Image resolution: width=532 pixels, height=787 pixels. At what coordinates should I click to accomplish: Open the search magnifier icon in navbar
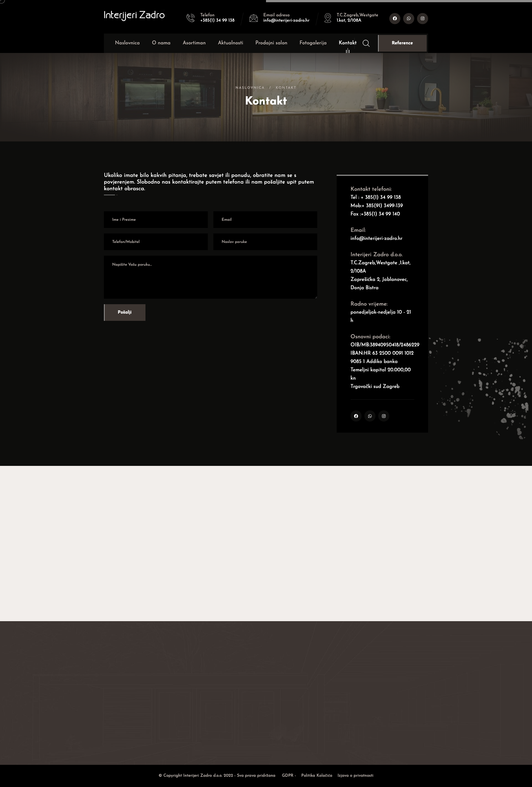[366, 43]
